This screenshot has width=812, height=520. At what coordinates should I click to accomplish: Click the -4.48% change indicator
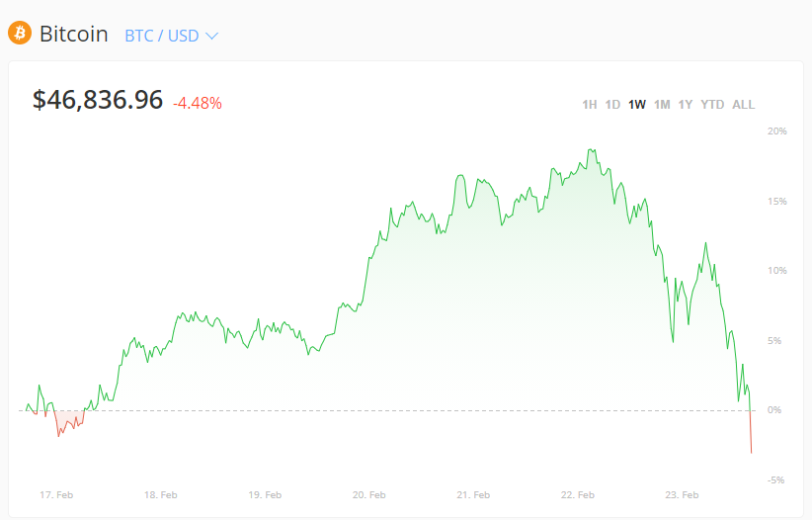[x=198, y=103]
